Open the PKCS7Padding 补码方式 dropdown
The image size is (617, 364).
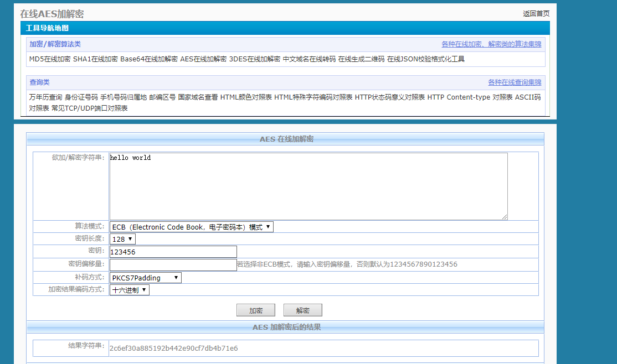pyautogui.click(x=145, y=278)
